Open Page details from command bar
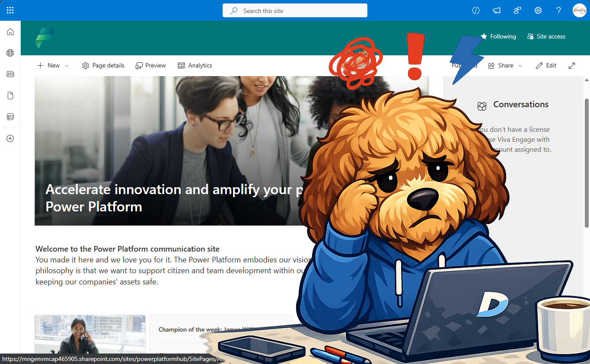590x364 pixels. pos(103,66)
